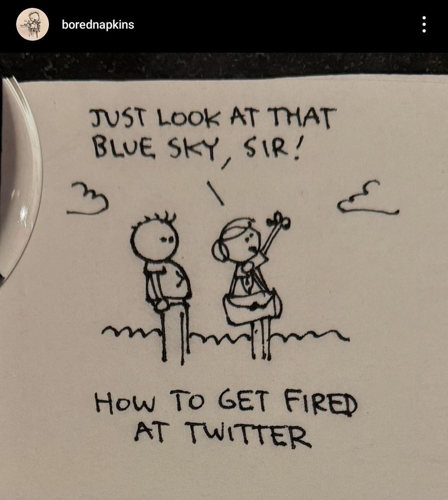Tap the dark countertop strip above the napkin
This screenshot has height=500, width=448.
click(x=224, y=65)
